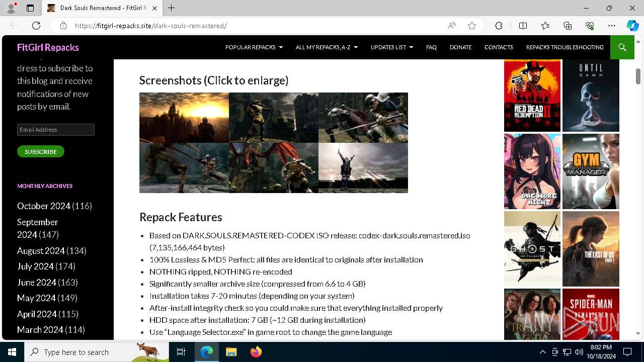Open One More Night cover

click(532, 171)
